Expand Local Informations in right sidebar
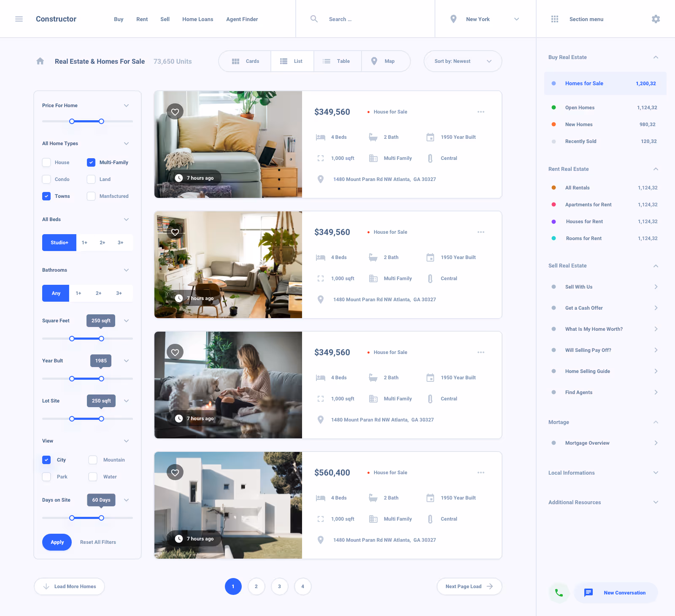This screenshot has width=675, height=616. click(655, 473)
